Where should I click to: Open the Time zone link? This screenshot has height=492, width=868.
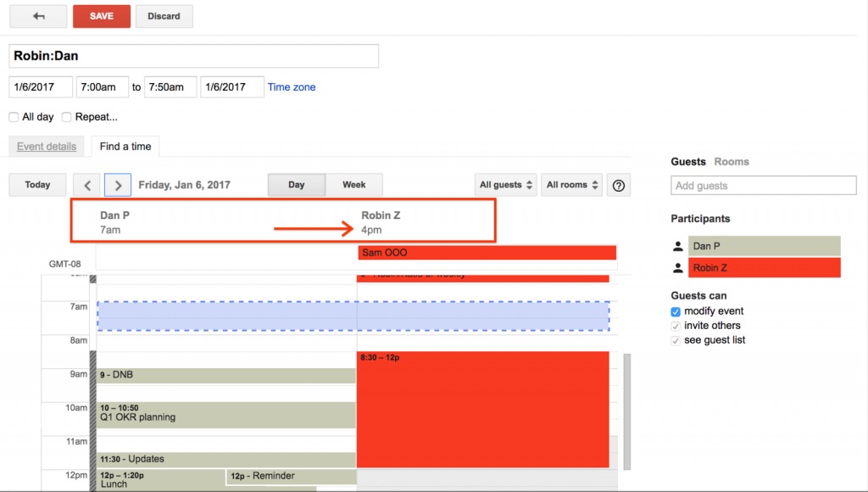(292, 87)
